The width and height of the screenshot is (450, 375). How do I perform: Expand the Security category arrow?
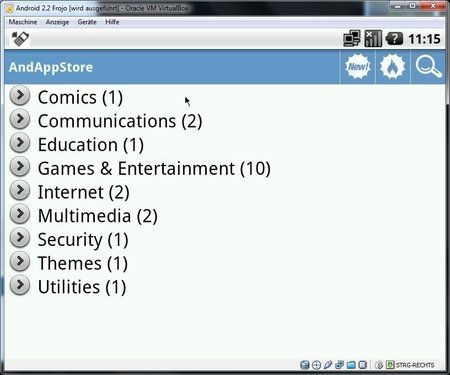tap(20, 238)
